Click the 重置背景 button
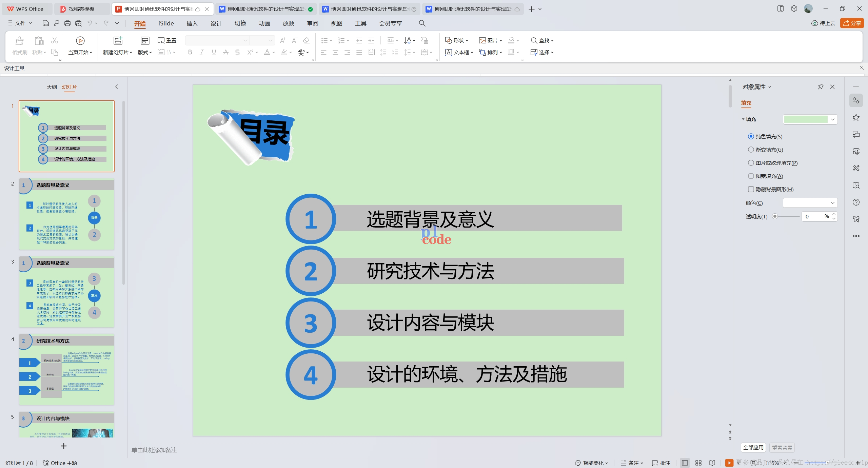The image size is (868, 468). click(782, 447)
